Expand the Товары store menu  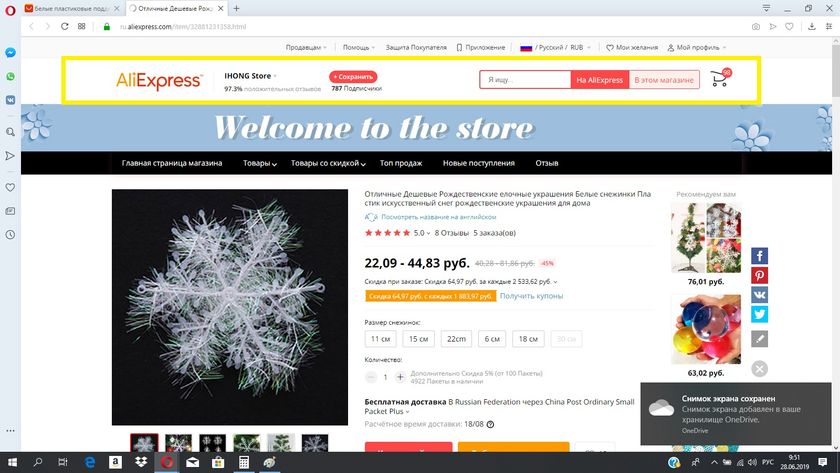click(260, 163)
